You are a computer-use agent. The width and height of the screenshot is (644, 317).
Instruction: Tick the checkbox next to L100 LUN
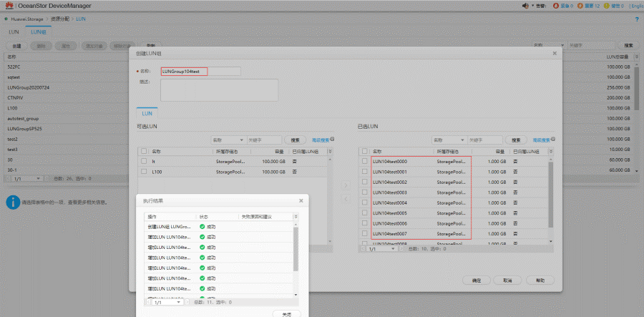[x=145, y=172]
